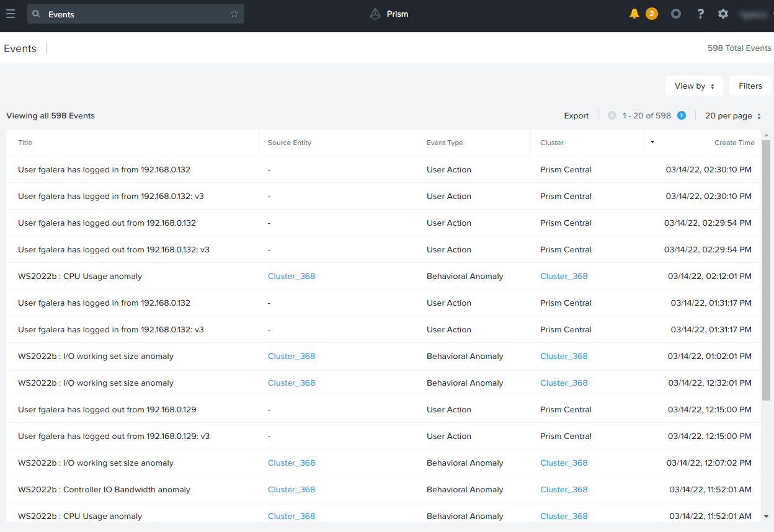
Task: Open the Filters panel
Action: 750,86
